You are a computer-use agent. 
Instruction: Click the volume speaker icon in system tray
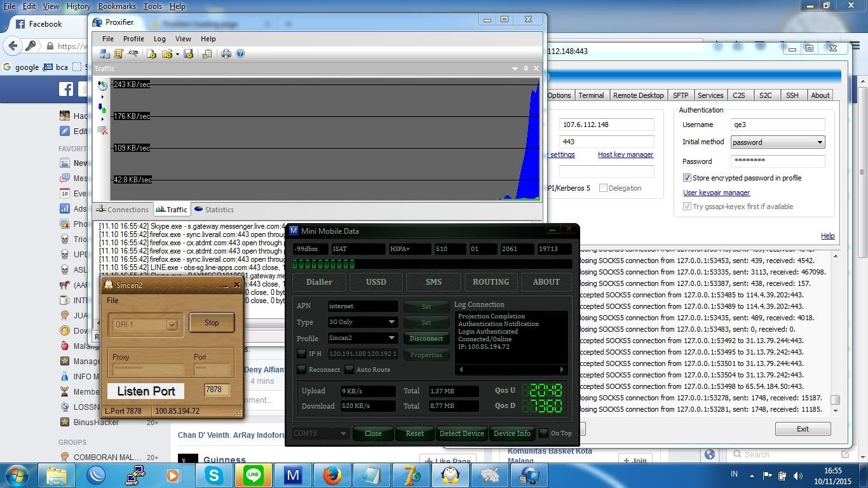pyautogui.click(x=797, y=475)
